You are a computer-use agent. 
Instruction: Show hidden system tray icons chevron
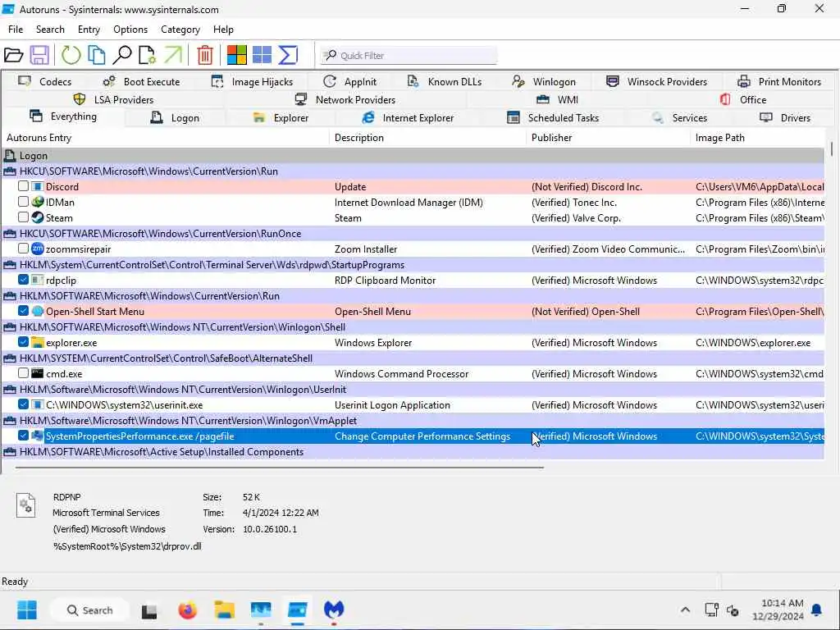click(685, 610)
